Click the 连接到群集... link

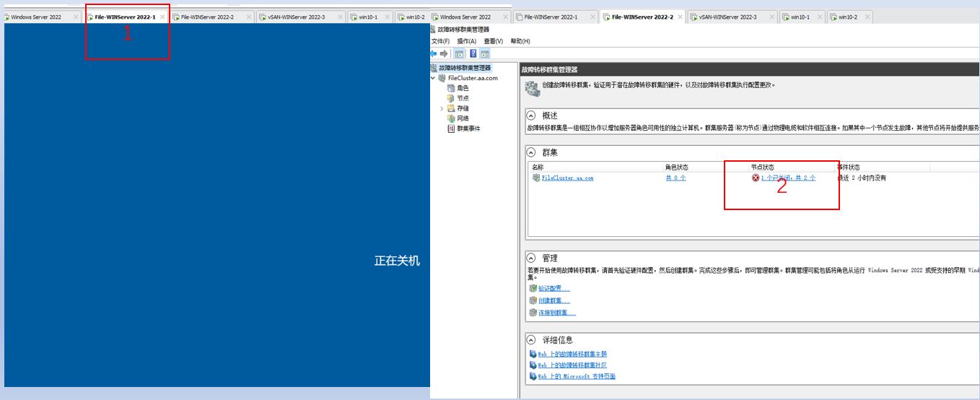point(557,313)
